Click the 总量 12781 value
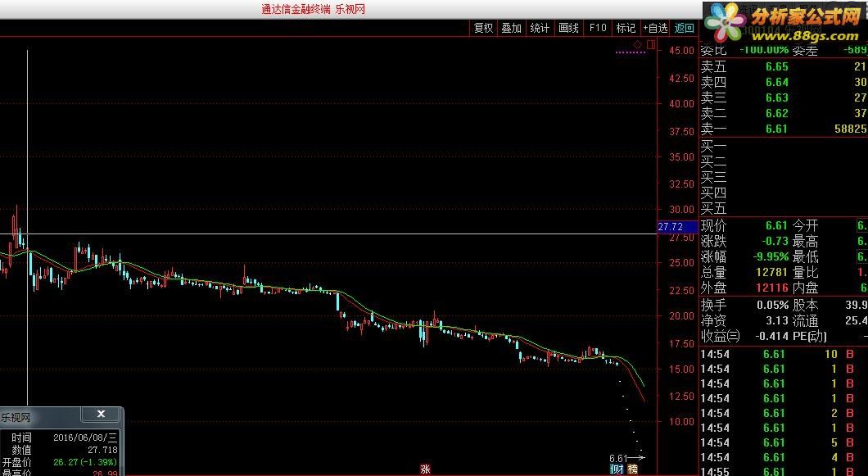 (772, 272)
